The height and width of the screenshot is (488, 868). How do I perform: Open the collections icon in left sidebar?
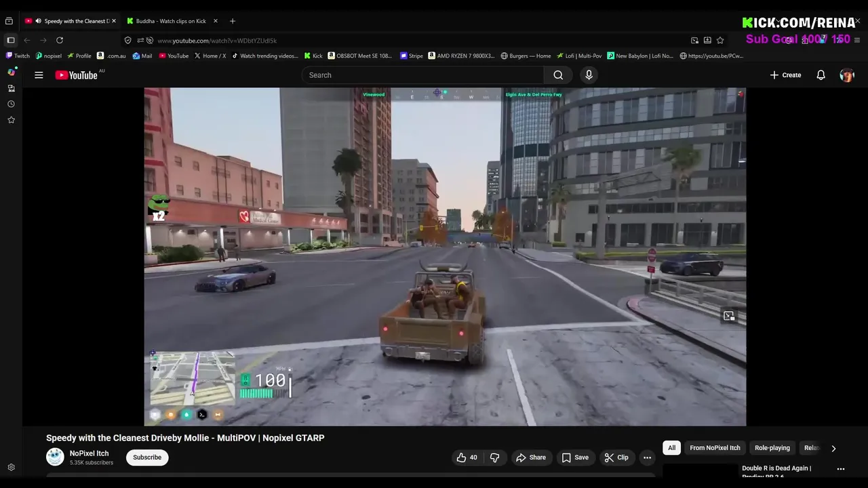pos(11,88)
